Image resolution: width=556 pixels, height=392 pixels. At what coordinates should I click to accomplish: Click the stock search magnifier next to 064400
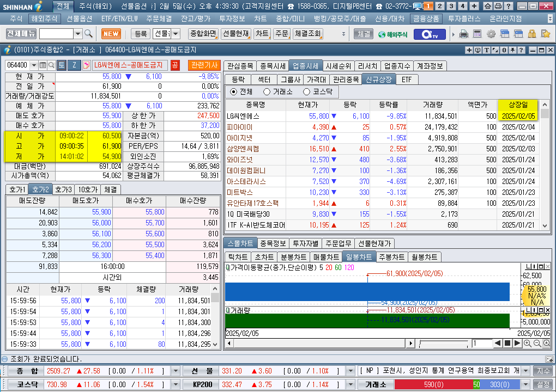point(52,65)
